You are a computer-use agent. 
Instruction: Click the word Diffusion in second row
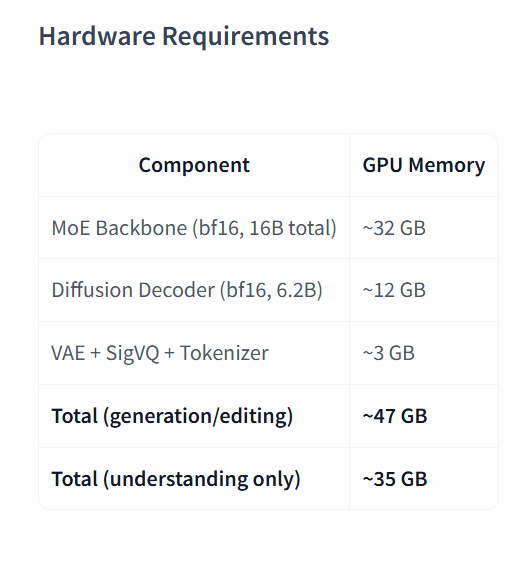92,290
